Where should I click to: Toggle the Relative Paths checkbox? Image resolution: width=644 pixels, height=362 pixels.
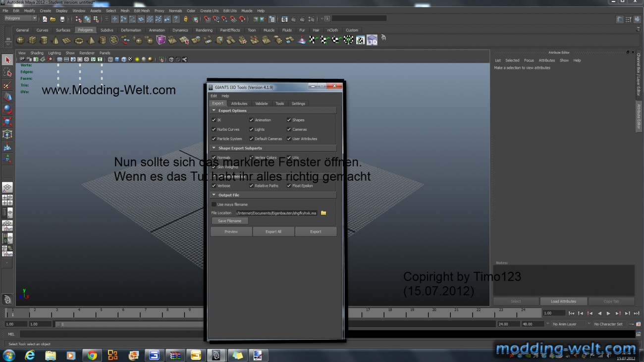[252, 186]
